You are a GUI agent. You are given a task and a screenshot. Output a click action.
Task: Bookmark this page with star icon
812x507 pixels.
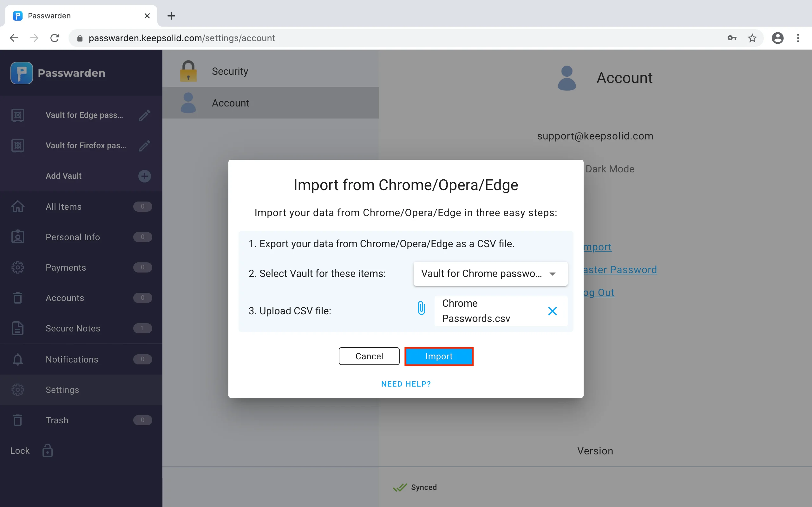(752, 38)
